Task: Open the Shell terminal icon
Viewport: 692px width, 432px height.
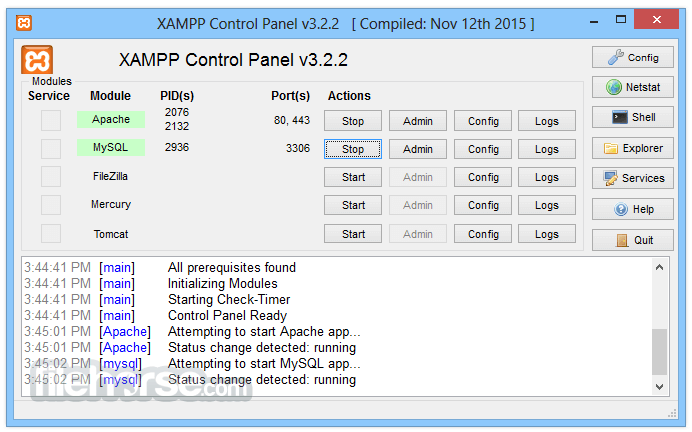Action: coord(620,117)
